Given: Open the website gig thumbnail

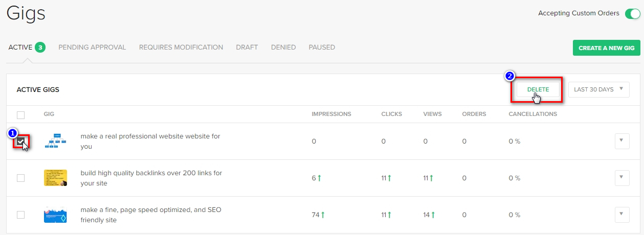Looking at the screenshot, I should tap(55, 141).
